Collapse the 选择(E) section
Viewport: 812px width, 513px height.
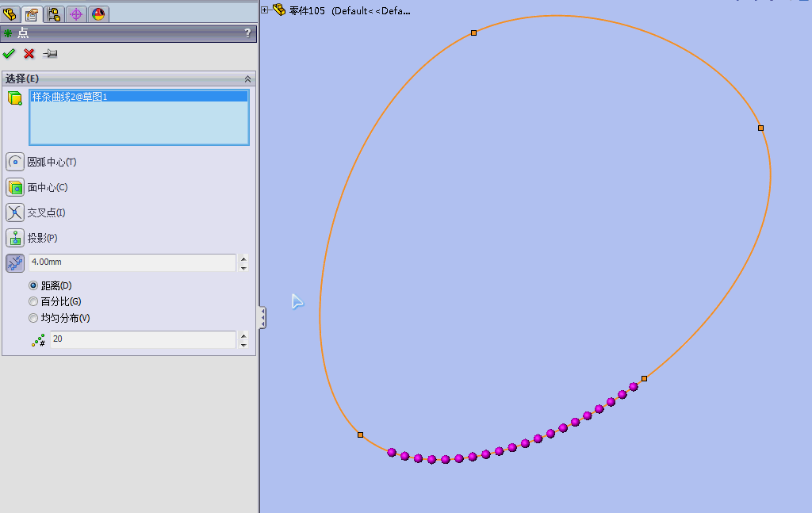(x=247, y=78)
